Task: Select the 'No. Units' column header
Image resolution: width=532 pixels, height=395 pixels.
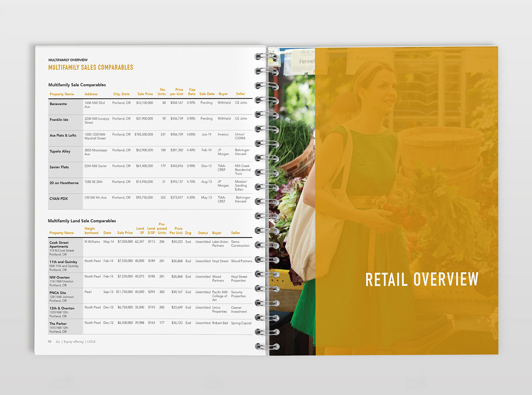Action: point(162,92)
